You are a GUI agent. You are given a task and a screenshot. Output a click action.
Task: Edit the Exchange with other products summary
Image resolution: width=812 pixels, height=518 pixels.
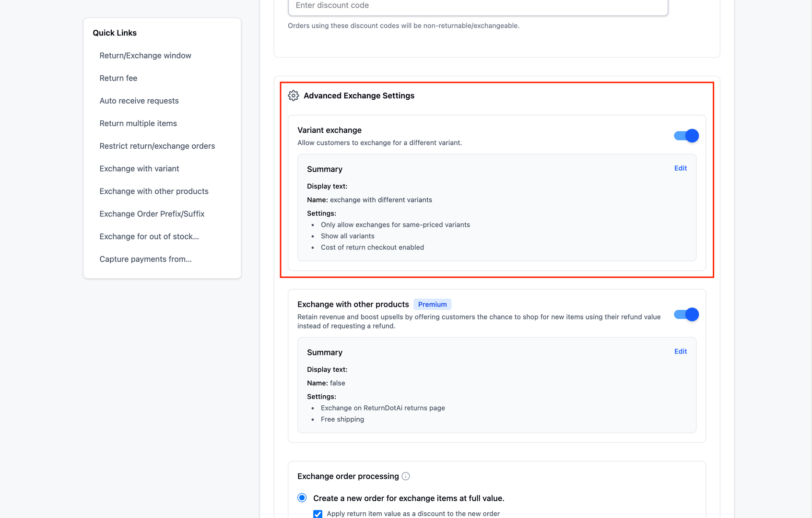(680, 351)
